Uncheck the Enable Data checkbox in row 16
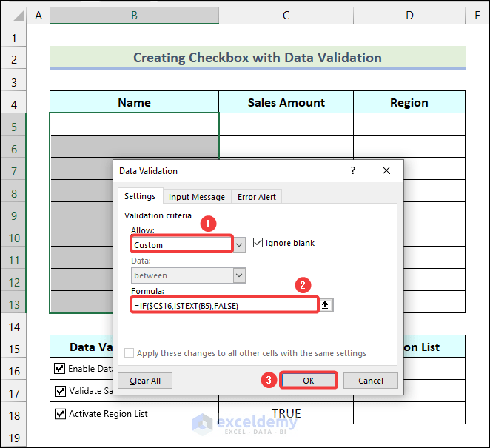Screen dimensions: 490x448 [59, 368]
